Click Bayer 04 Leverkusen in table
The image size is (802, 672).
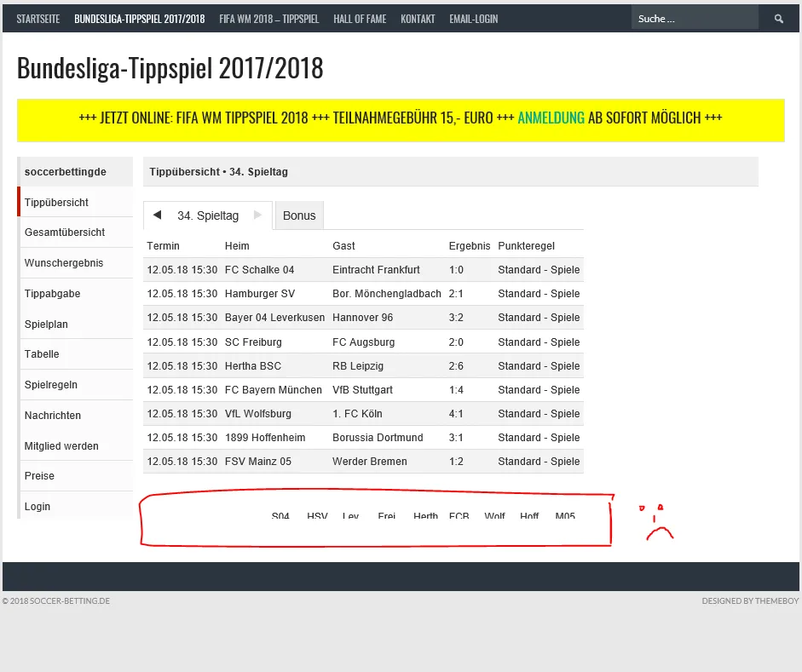pos(274,318)
